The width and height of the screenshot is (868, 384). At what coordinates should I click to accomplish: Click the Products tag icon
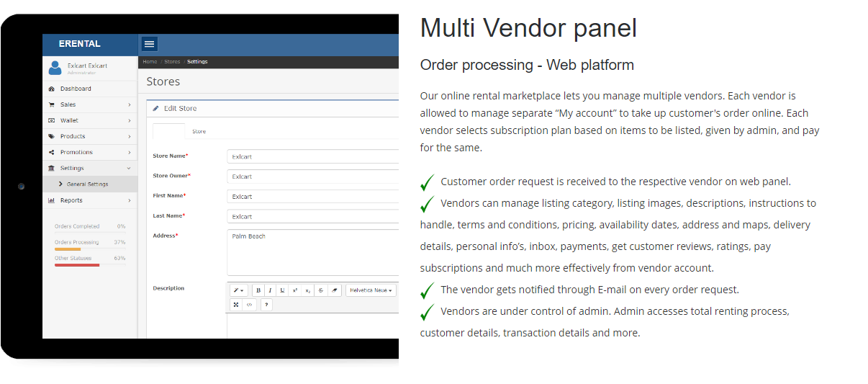(x=51, y=136)
